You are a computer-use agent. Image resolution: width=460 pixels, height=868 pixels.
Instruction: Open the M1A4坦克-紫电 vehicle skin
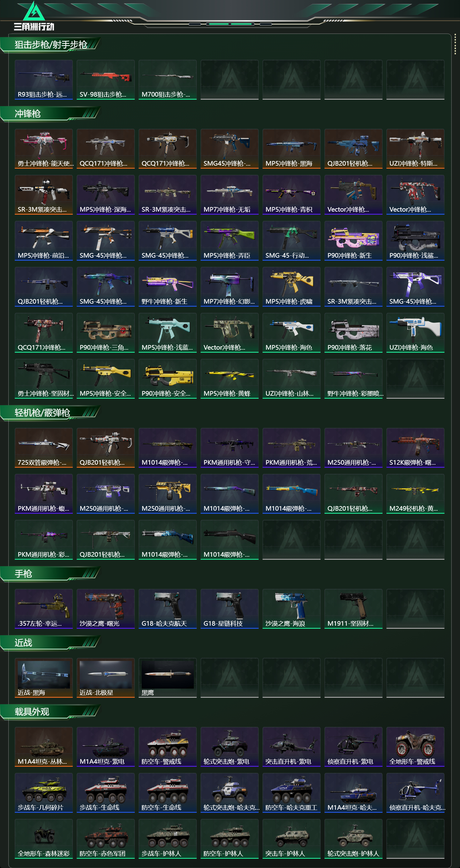click(105, 747)
